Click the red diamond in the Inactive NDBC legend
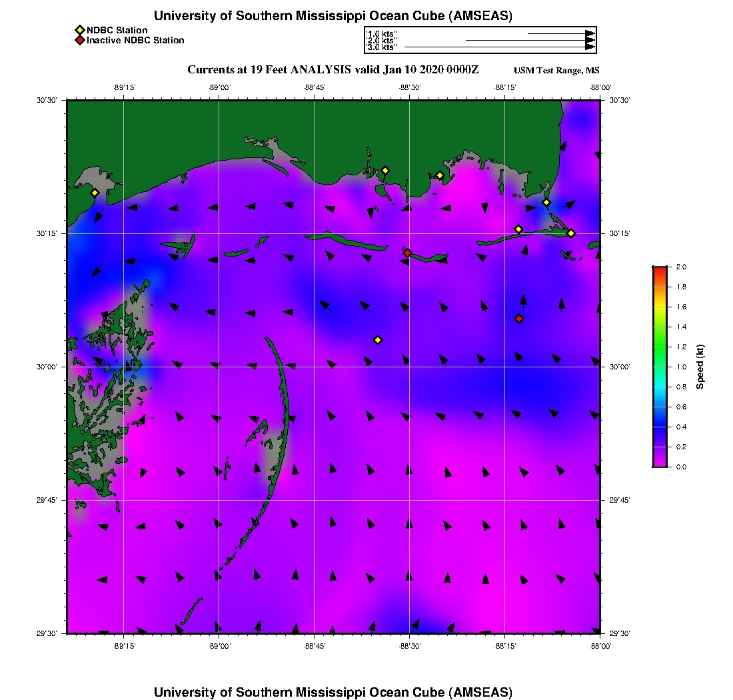733x700 pixels. (x=79, y=40)
